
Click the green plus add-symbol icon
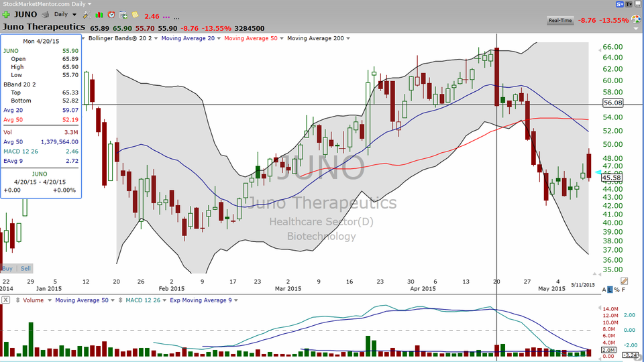[x=6, y=15]
